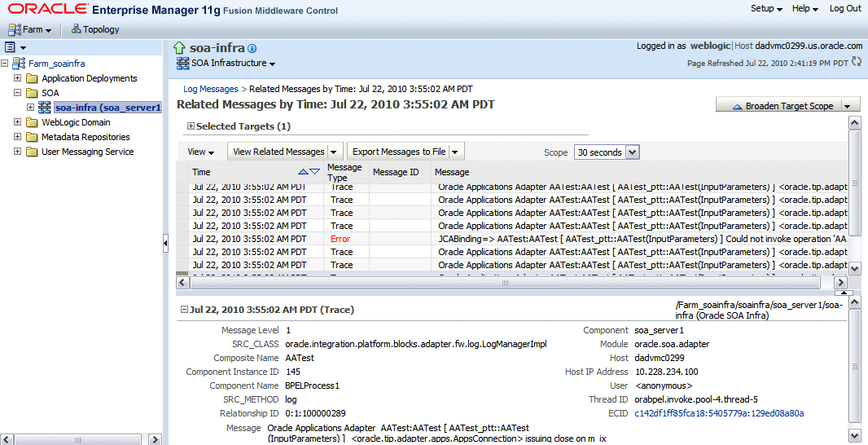Open the Topology view
This screenshot has height=445, width=868.
point(95,29)
